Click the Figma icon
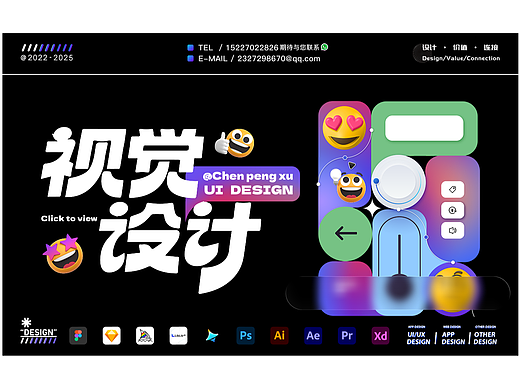Viewport: 520px width, 390px height. (x=78, y=335)
